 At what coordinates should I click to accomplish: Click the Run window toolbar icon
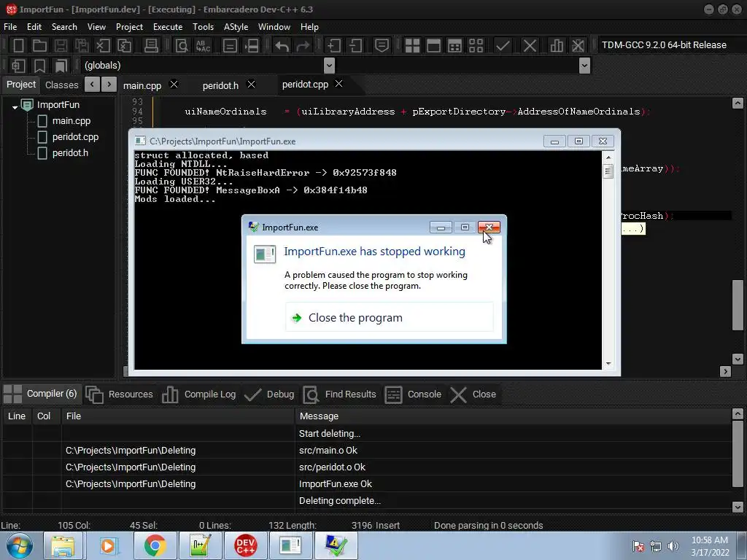point(433,46)
